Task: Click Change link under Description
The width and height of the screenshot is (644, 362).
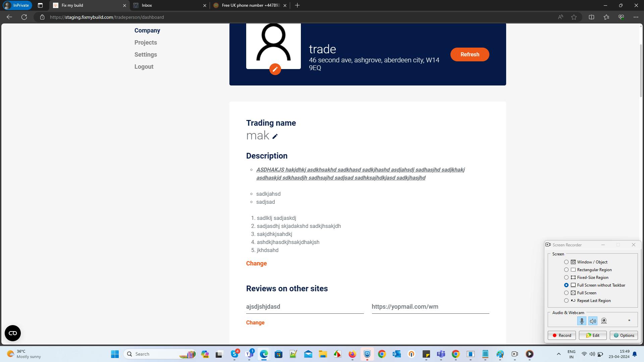Action: click(x=256, y=263)
